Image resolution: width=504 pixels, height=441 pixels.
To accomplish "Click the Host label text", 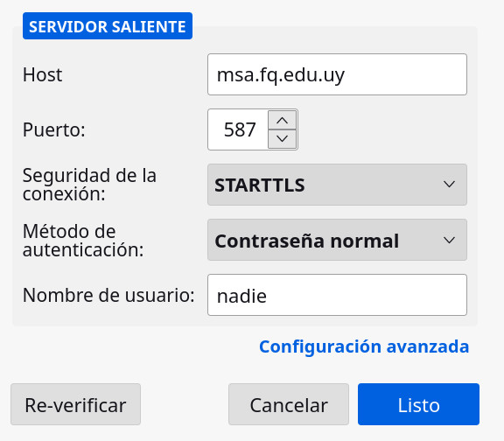I will [x=42, y=75].
